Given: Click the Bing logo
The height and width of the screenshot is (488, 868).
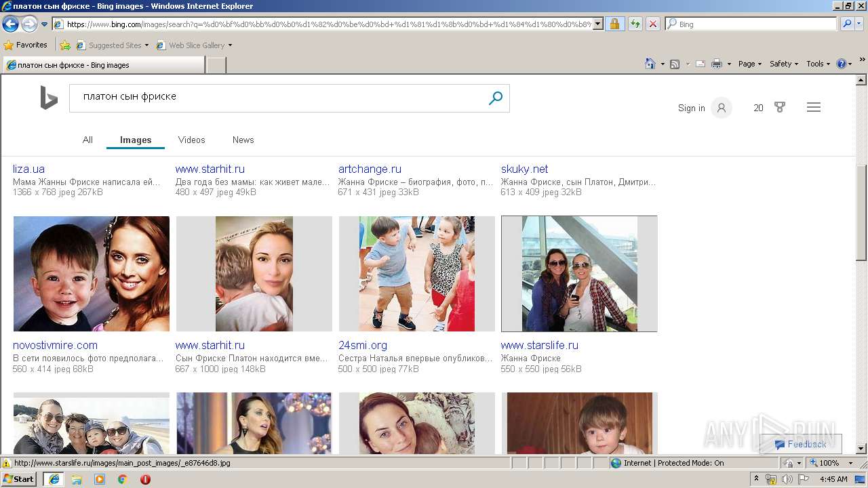Looking at the screenshot, I should (x=48, y=98).
